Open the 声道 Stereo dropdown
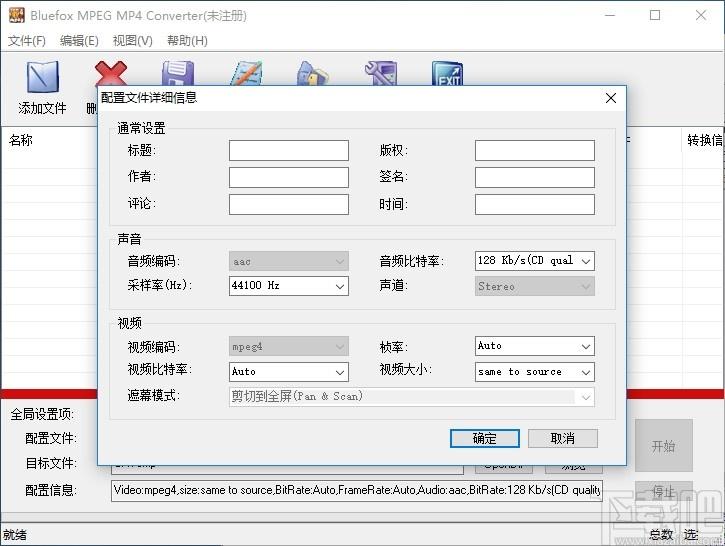This screenshot has width=725, height=546. (x=535, y=286)
